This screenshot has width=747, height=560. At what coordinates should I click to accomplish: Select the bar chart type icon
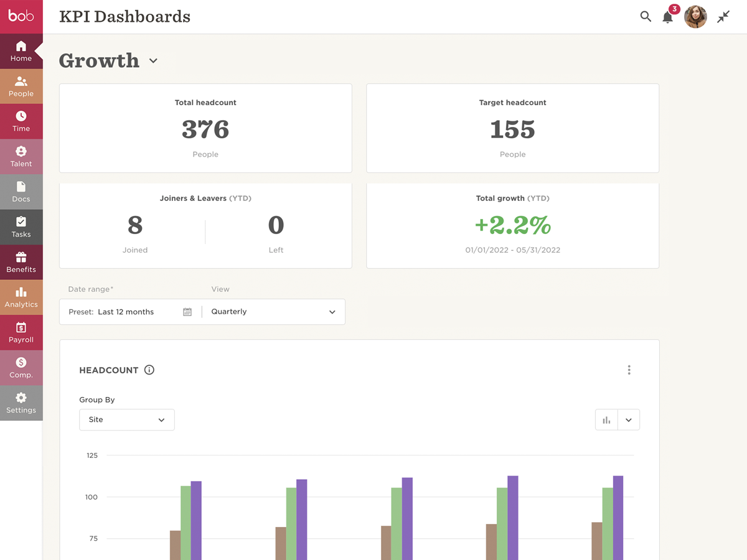coord(606,420)
